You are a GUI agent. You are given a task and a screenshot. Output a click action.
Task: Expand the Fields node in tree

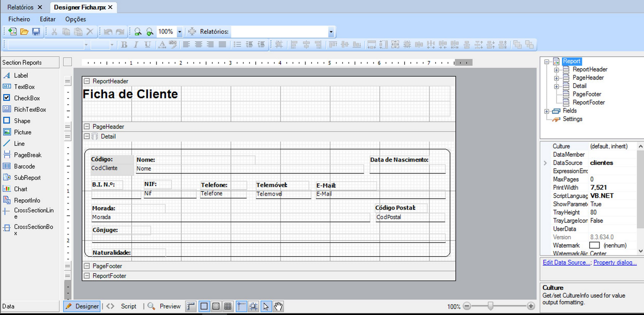pos(547,111)
